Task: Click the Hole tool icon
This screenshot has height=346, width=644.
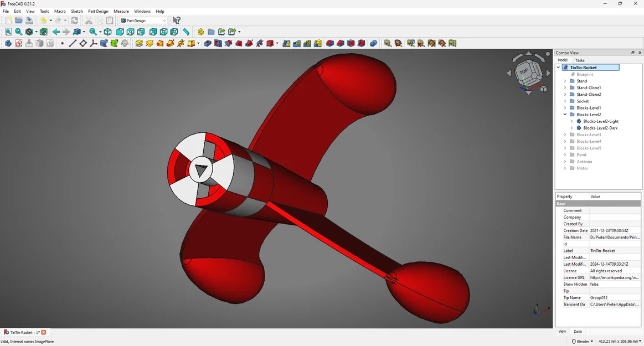Action: pos(218,43)
